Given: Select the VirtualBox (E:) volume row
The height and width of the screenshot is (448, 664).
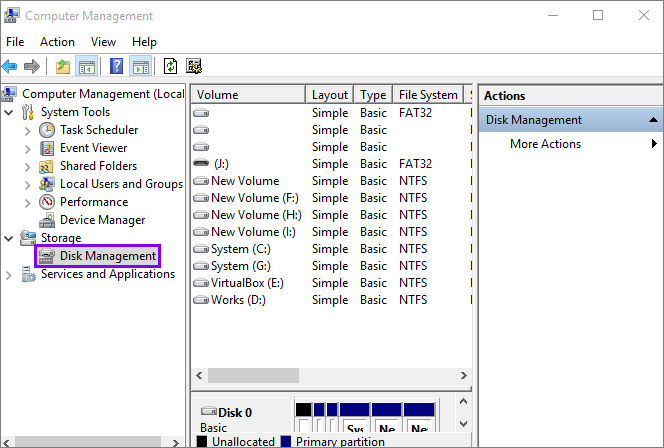Looking at the screenshot, I should click(247, 283).
